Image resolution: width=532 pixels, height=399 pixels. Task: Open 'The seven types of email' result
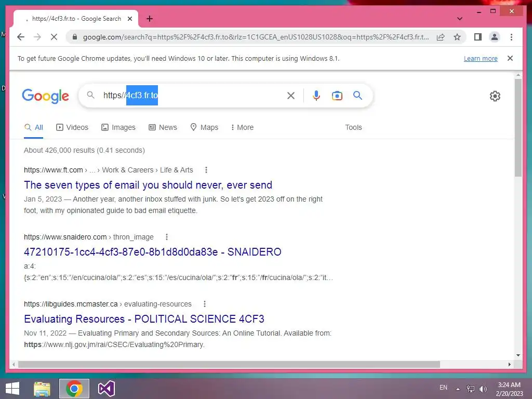click(148, 185)
